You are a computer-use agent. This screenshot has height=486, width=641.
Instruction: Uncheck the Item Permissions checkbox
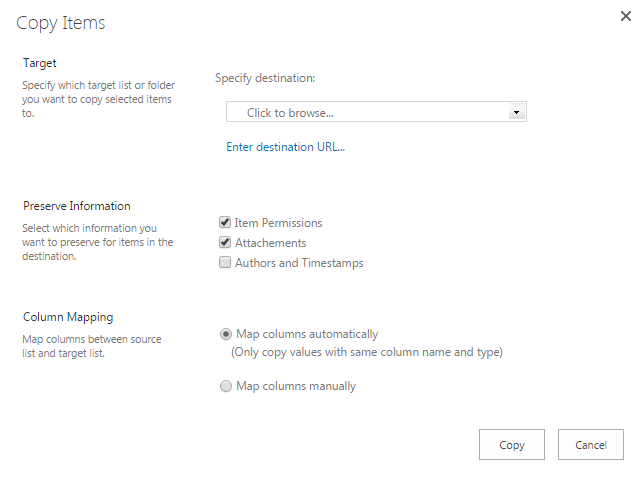pyautogui.click(x=225, y=222)
